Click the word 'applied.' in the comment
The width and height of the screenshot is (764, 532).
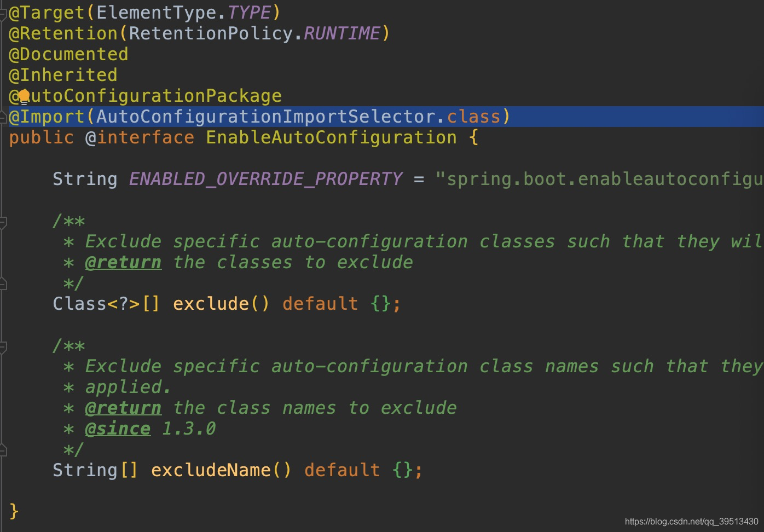click(129, 387)
